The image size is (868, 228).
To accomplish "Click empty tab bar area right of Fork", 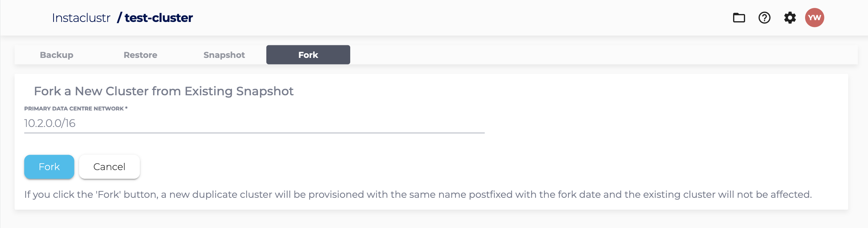I will (575, 55).
